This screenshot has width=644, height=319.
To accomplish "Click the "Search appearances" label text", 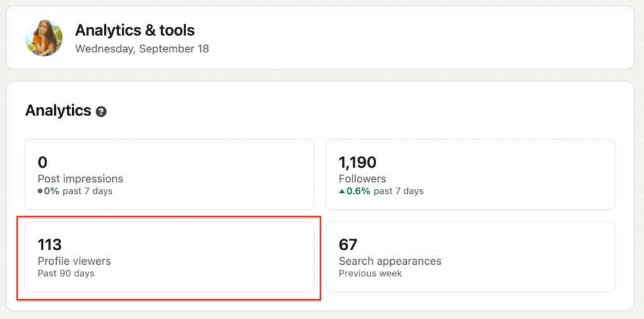I will (x=390, y=261).
